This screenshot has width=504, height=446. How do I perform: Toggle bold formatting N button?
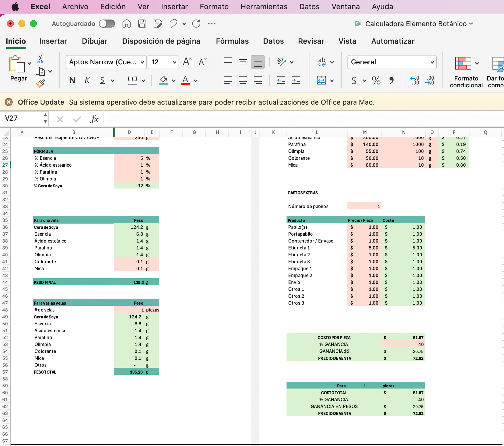[x=72, y=80]
